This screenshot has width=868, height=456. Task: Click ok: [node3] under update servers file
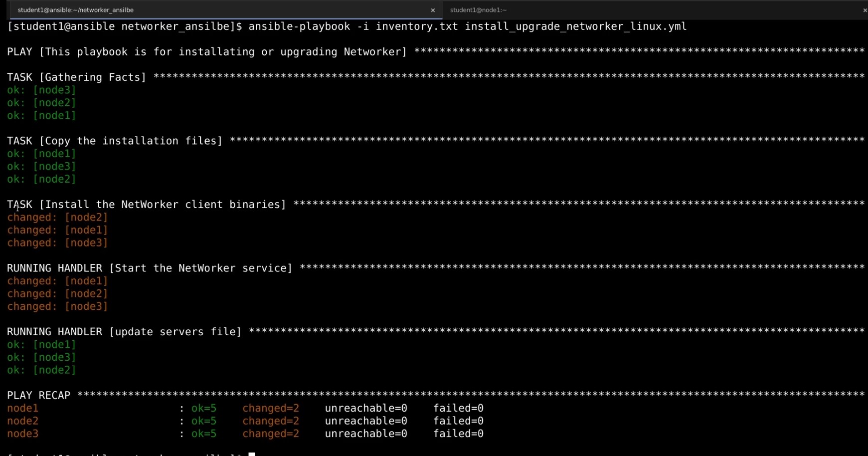coord(41,357)
